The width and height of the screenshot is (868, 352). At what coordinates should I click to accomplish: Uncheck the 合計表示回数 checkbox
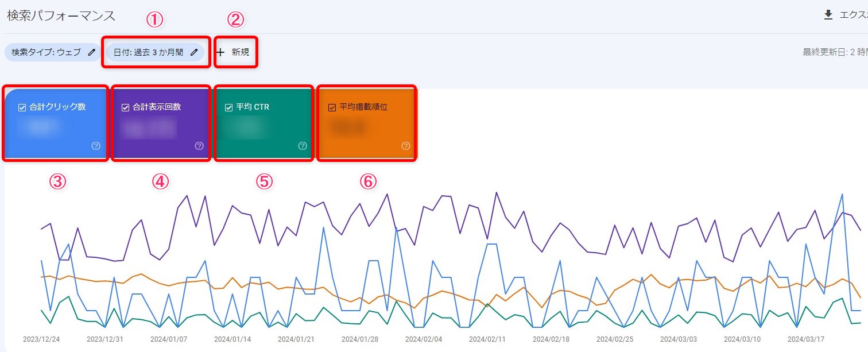pos(126,107)
